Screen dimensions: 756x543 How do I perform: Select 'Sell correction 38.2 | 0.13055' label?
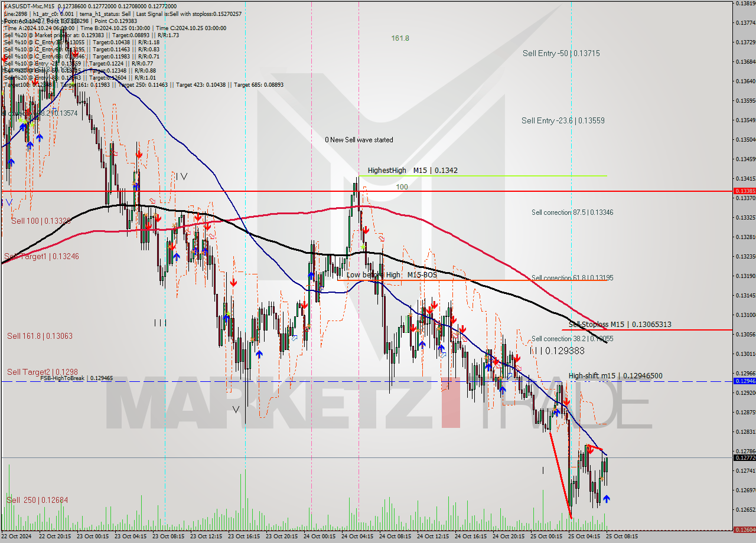(x=572, y=339)
